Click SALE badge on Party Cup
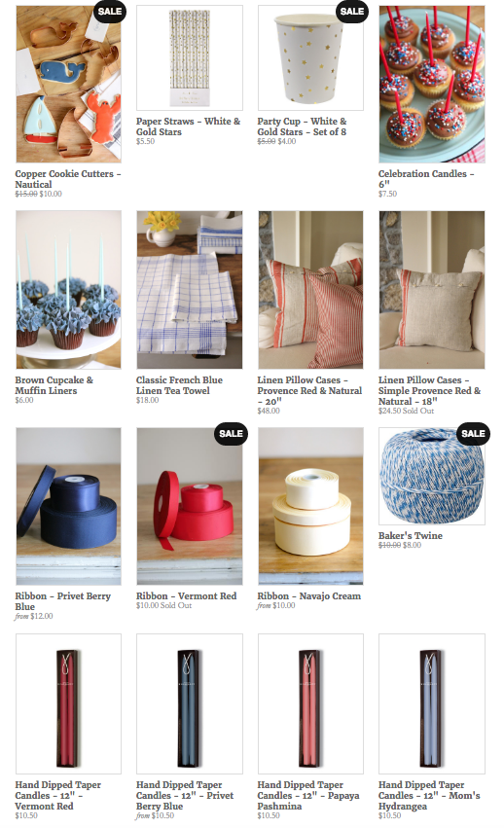 352,11
